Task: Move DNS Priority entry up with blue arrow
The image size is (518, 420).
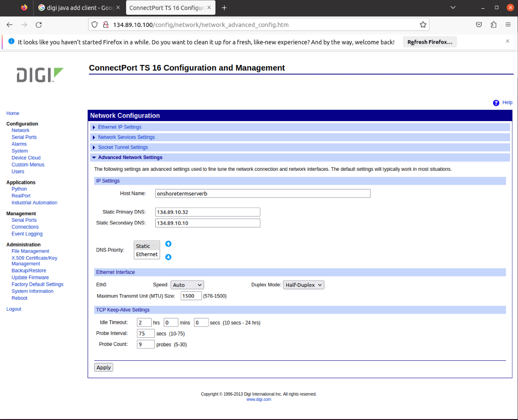Action: point(168,244)
